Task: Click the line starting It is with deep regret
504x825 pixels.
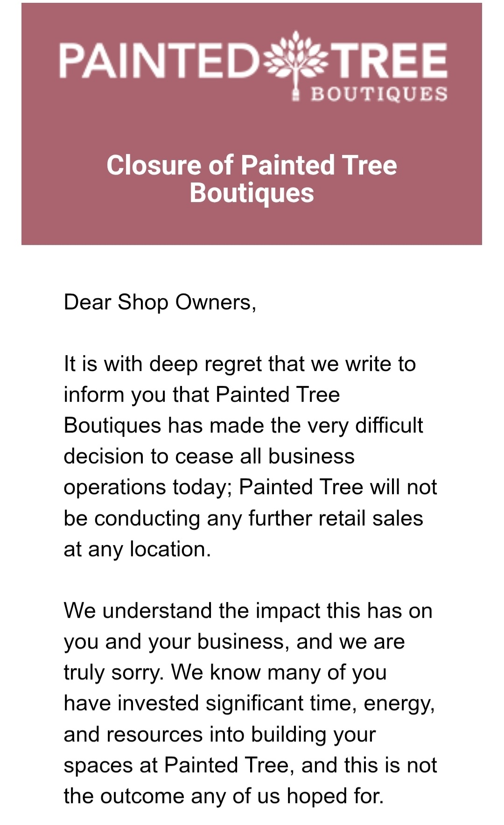Action: point(240,364)
